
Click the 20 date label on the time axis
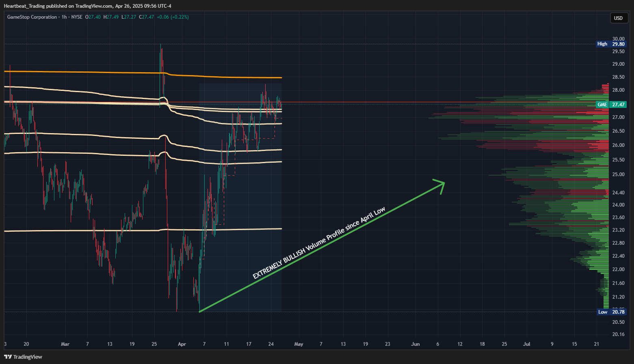pos(26,344)
